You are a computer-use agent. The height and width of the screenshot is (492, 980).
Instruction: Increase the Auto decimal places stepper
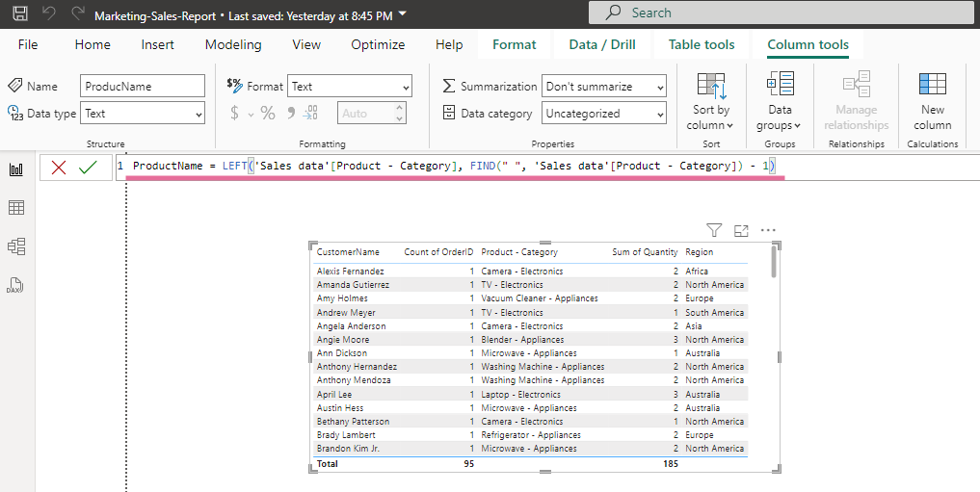click(x=399, y=108)
